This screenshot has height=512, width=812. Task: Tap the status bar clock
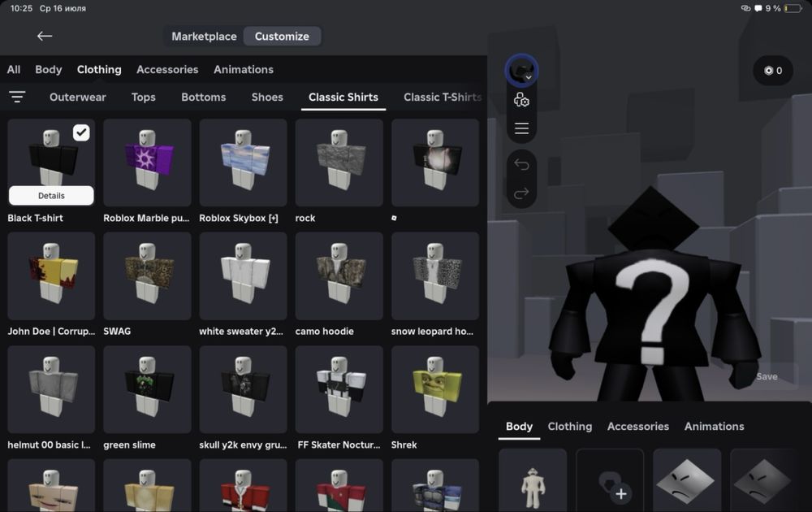(21, 8)
